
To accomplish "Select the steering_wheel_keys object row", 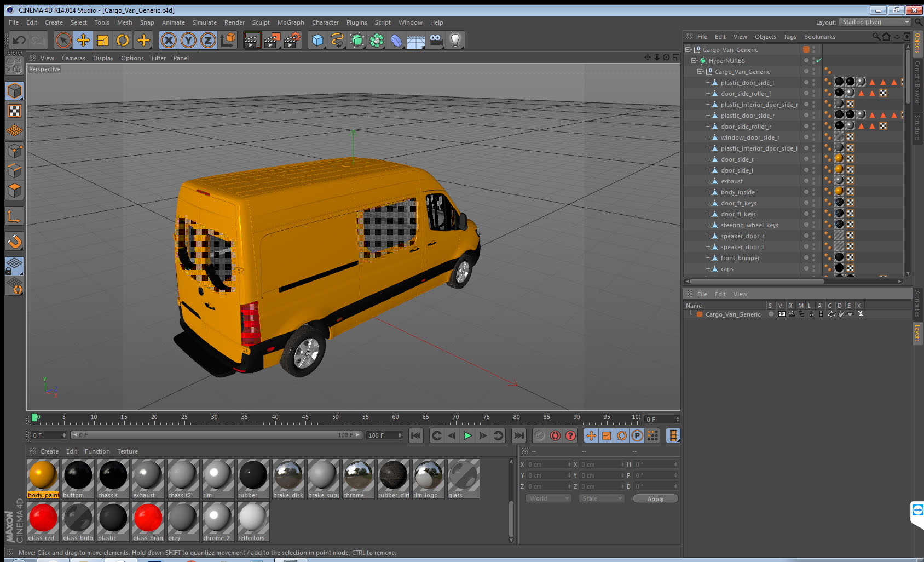I will (x=749, y=225).
